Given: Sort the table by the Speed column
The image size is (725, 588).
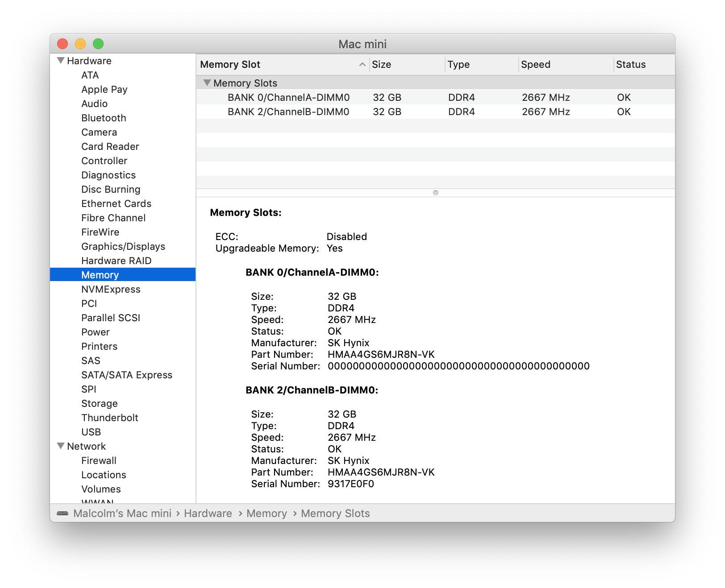Looking at the screenshot, I should (x=536, y=65).
